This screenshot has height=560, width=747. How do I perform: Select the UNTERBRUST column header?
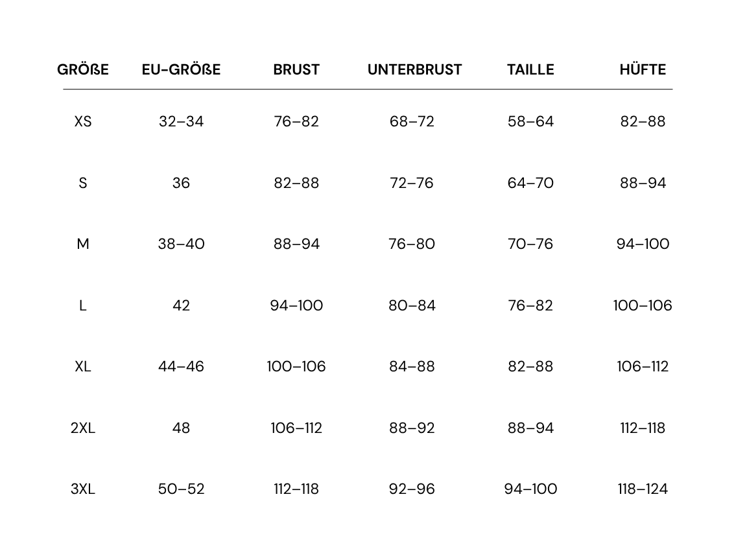pos(414,69)
